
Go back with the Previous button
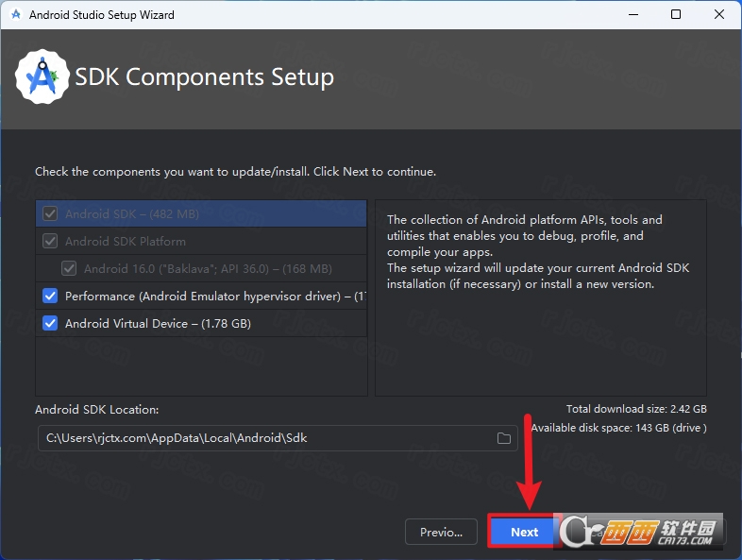(x=441, y=532)
